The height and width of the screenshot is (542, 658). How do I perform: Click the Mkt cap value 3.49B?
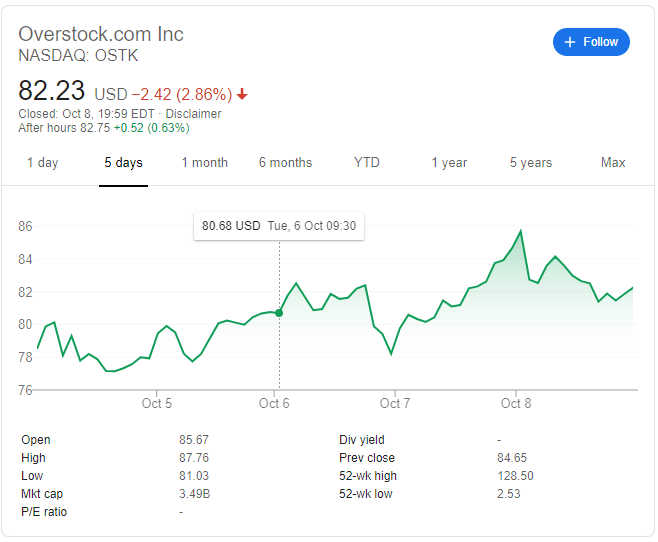194,494
